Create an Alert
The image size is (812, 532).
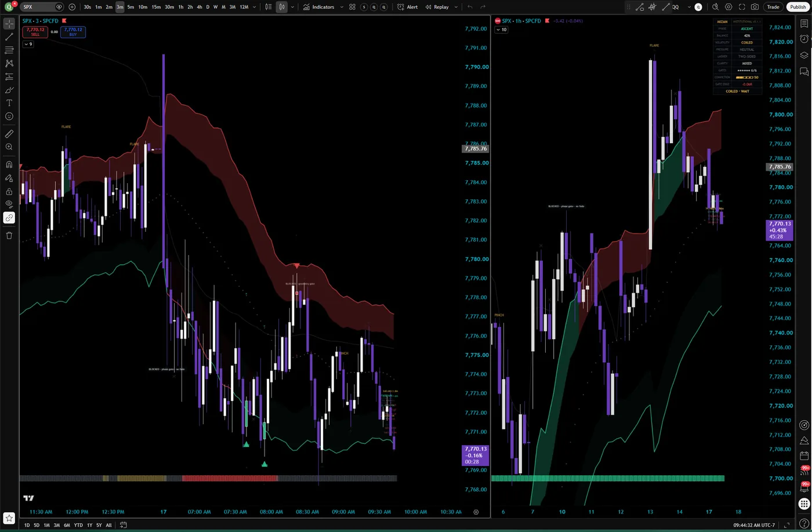(407, 7)
